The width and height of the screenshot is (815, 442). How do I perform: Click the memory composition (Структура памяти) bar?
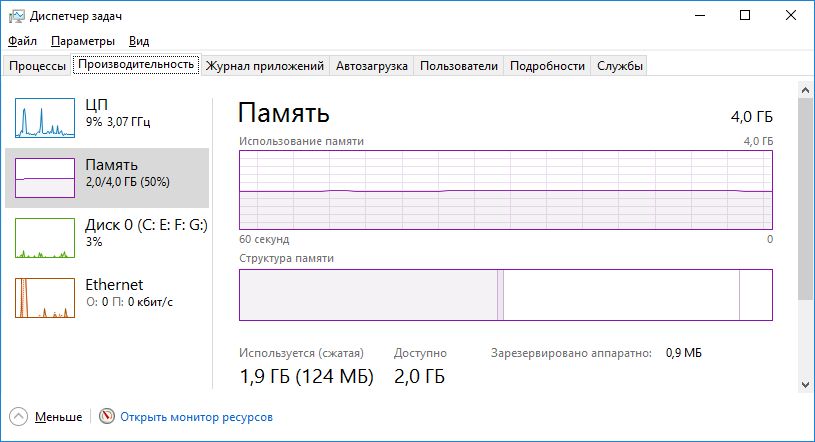pyautogui.click(x=505, y=295)
